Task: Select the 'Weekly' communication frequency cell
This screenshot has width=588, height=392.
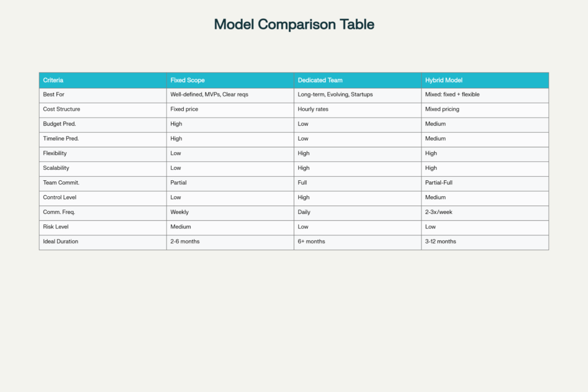Action: coord(180,212)
